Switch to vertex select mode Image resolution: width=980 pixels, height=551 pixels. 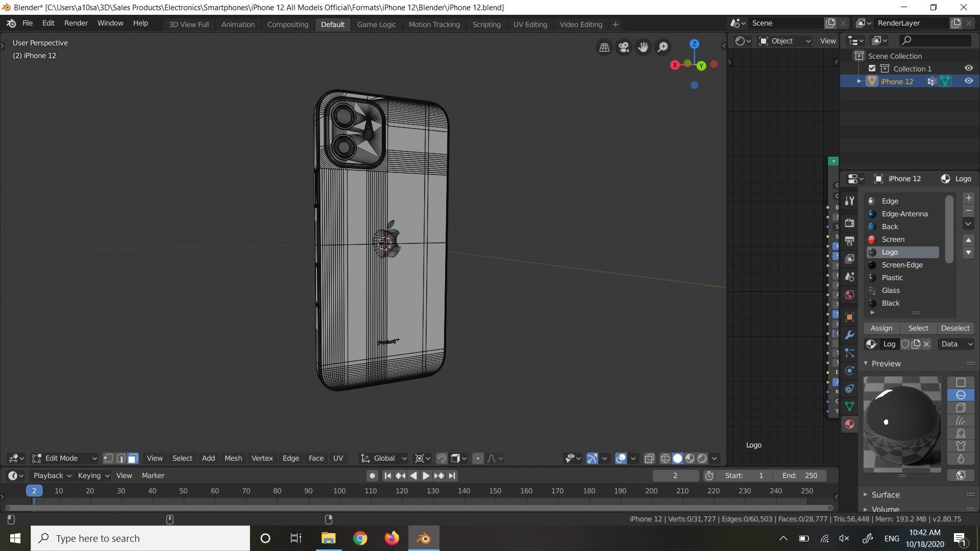pos(108,458)
